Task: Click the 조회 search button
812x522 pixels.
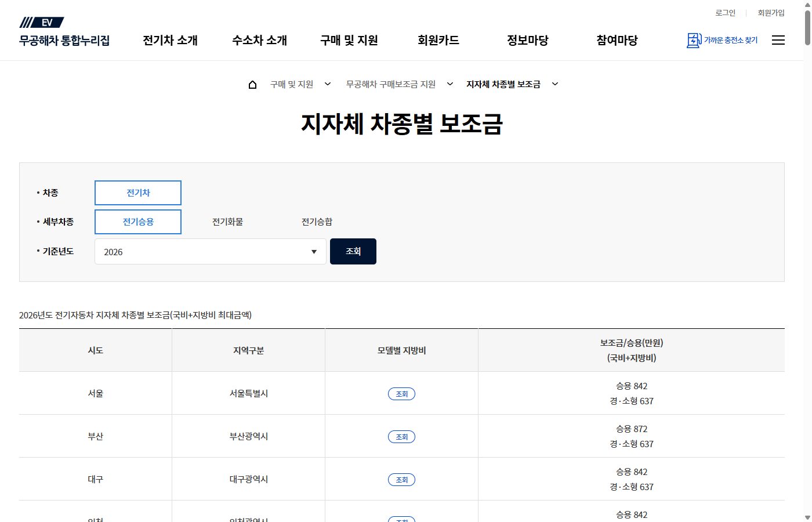Action: tap(353, 251)
